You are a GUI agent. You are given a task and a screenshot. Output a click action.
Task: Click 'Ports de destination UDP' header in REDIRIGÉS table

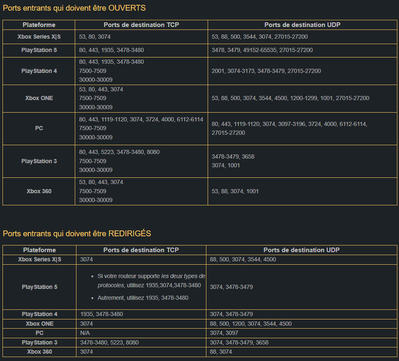[x=302, y=250]
